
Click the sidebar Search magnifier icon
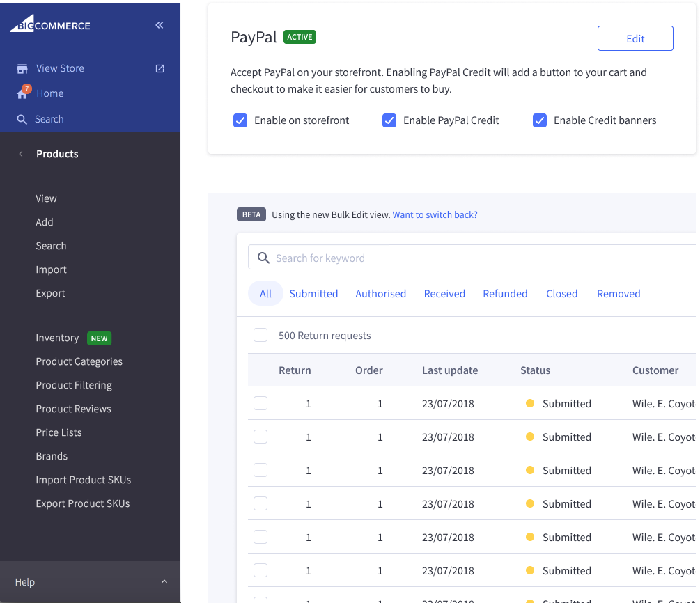tap(22, 119)
